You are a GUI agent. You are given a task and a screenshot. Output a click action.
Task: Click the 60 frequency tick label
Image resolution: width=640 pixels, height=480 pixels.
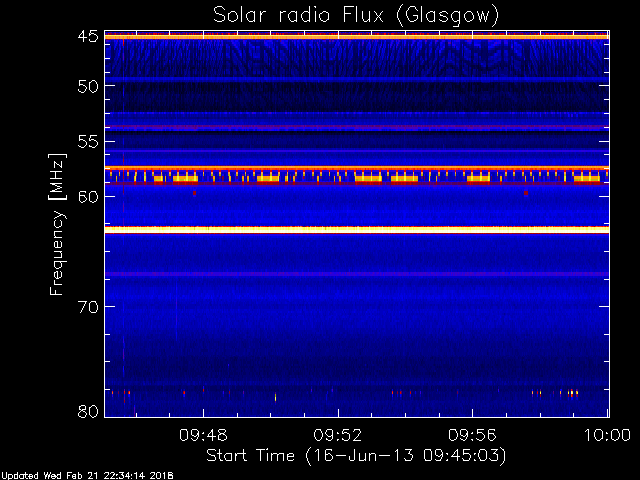(88, 197)
